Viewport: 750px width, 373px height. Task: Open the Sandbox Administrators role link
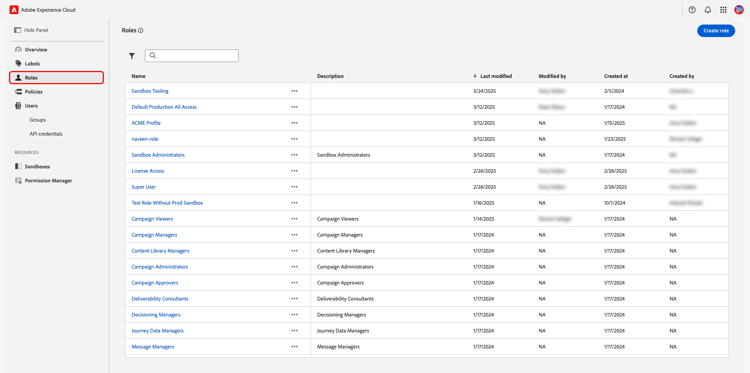pyautogui.click(x=158, y=155)
